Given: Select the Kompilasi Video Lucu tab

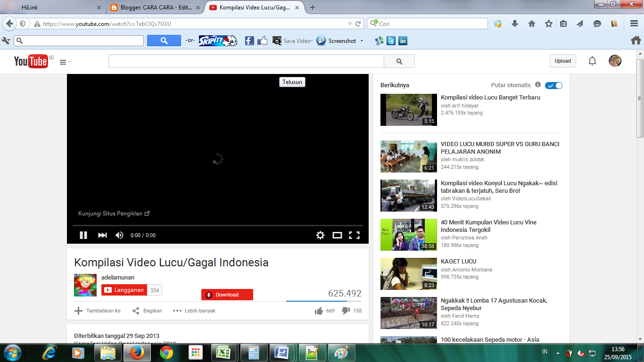Looking at the screenshot, I should coord(254,8).
